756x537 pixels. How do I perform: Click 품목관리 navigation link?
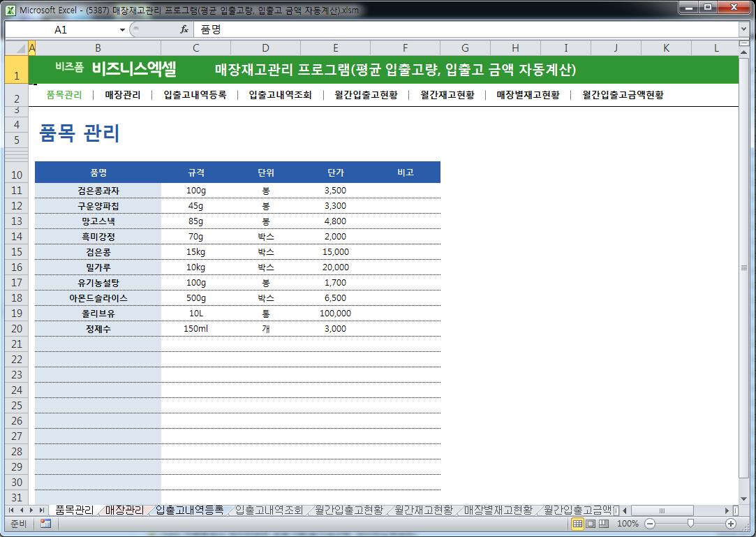(x=64, y=95)
